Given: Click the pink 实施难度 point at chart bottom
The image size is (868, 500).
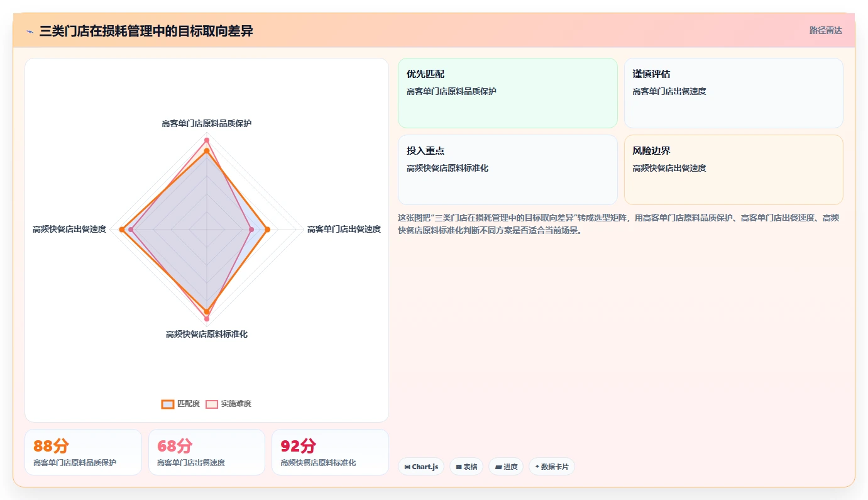Looking at the screenshot, I should pos(207,319).
